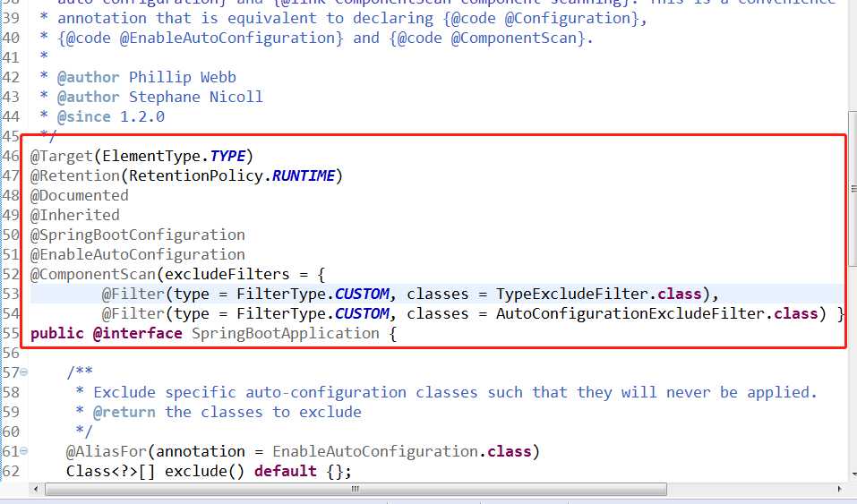The width and height of the screenshot is (857, 504).
Task: Click the @author tag on line 43
Action: pos(89,98)
